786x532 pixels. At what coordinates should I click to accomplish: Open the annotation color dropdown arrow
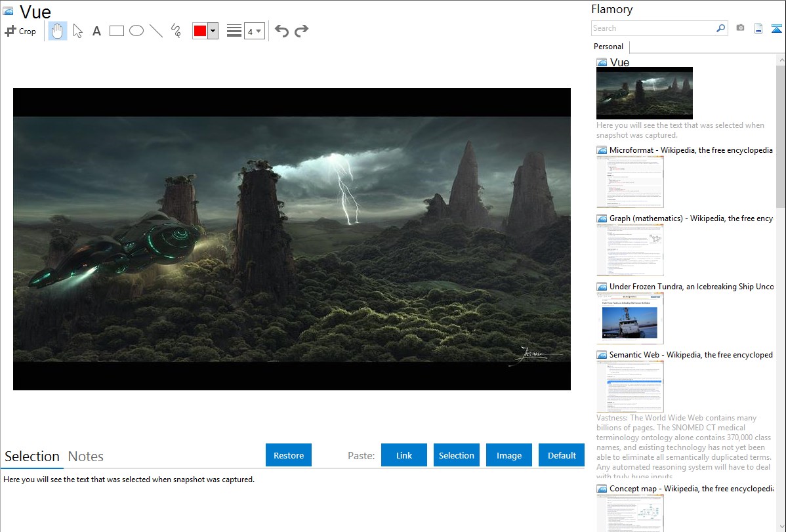click(213, 31)
